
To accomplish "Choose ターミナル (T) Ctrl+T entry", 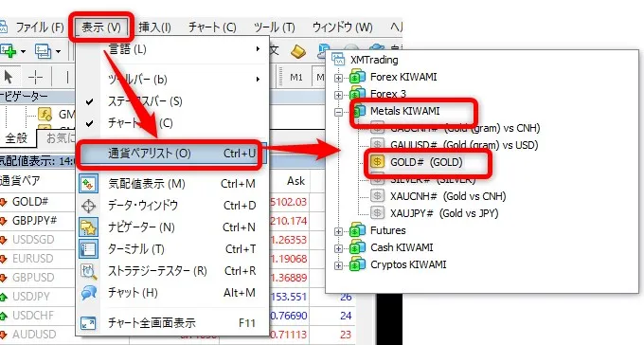I will tap(172, 249).
